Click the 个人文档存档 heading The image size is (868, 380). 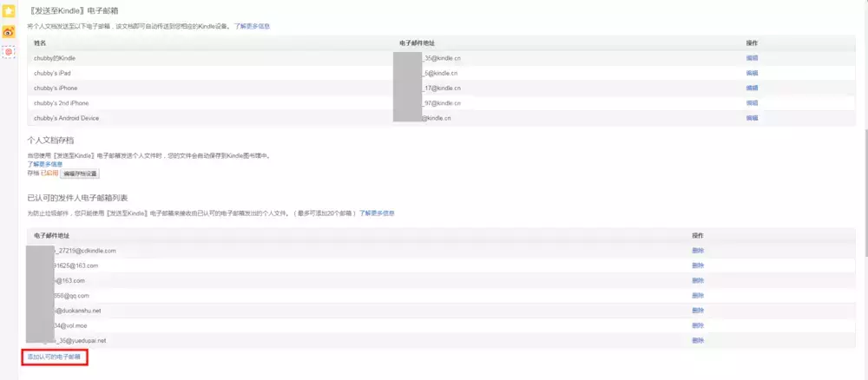(x=50, y=141)
